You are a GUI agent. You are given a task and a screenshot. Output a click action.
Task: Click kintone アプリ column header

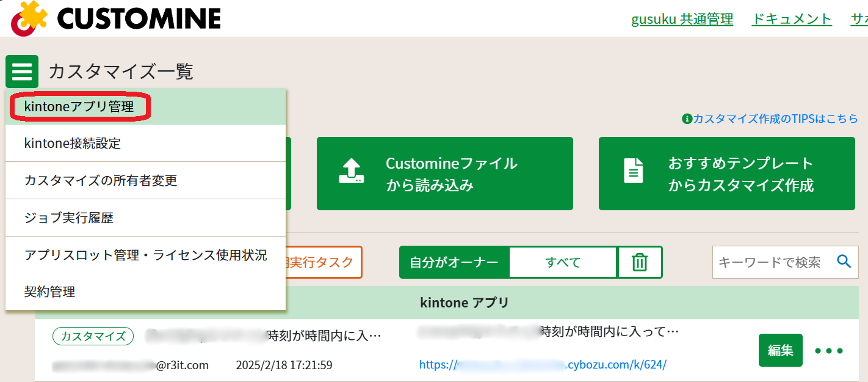(x=465, y=303)
